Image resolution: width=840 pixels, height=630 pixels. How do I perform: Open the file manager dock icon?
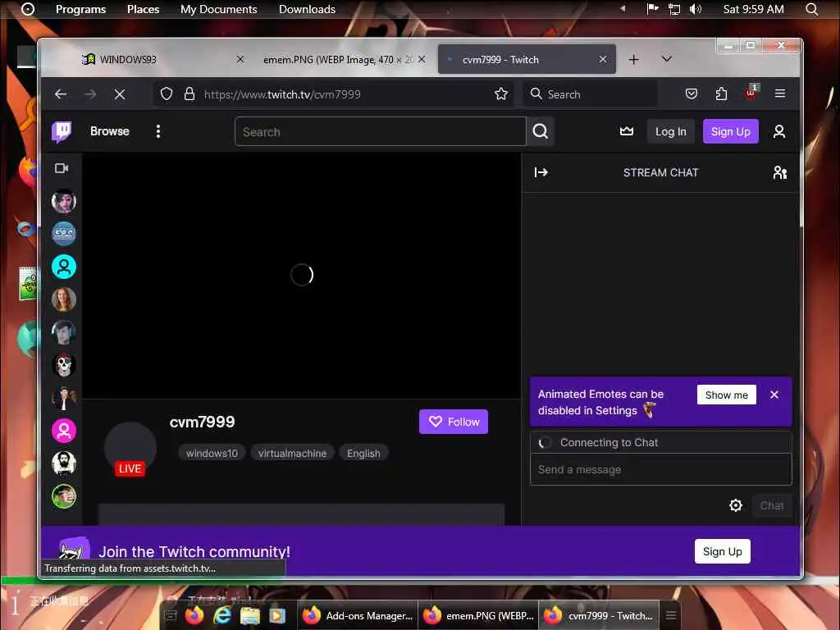tap(249, 616)
